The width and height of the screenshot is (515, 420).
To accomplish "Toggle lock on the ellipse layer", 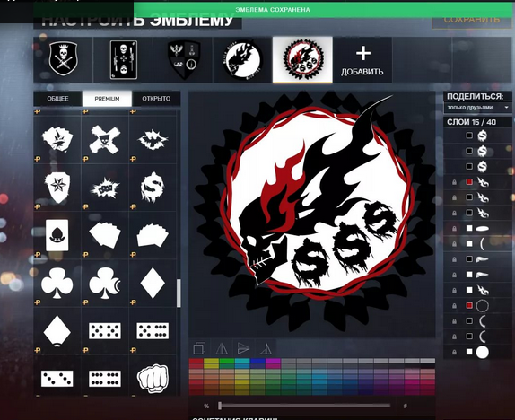I will tap(454, 229).
